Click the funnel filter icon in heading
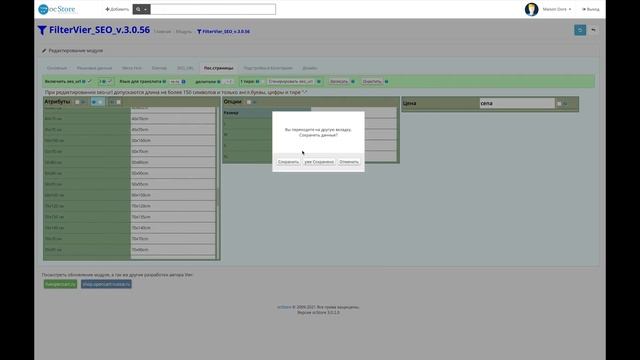 tap(42, 30)
